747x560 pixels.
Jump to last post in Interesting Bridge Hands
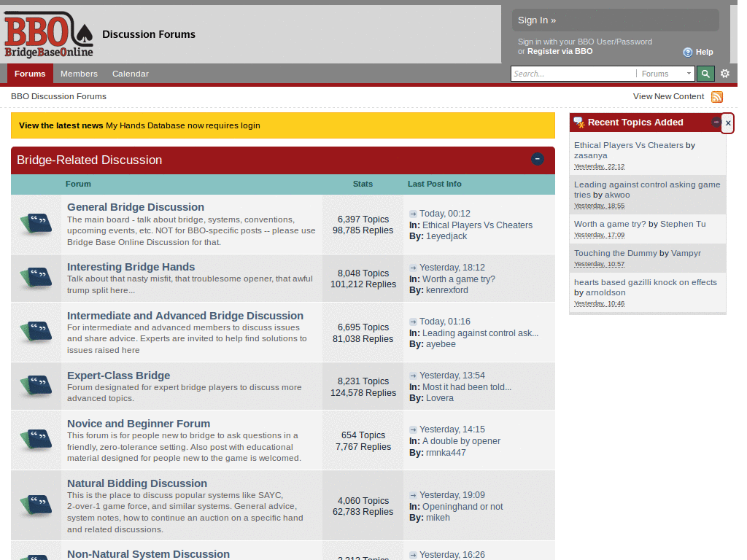413,268
